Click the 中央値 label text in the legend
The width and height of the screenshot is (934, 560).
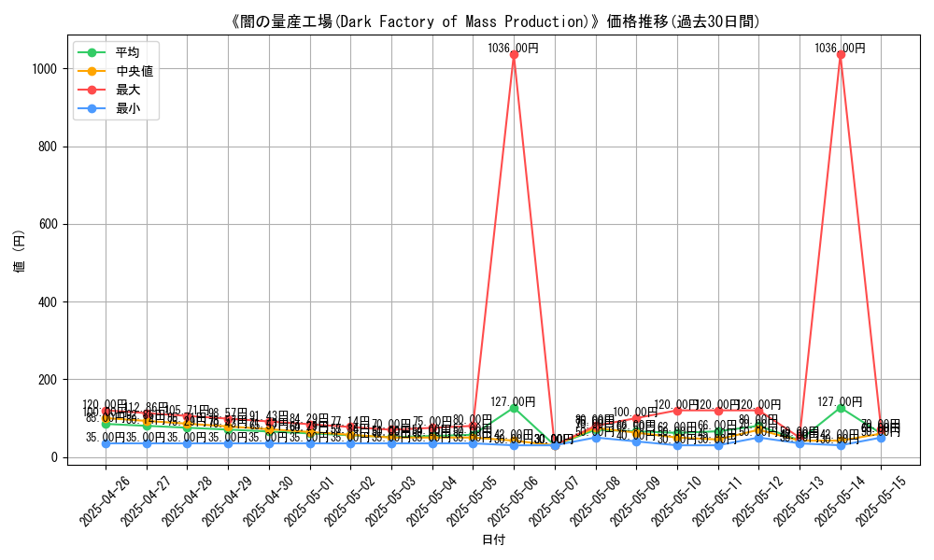pos(134,71)
